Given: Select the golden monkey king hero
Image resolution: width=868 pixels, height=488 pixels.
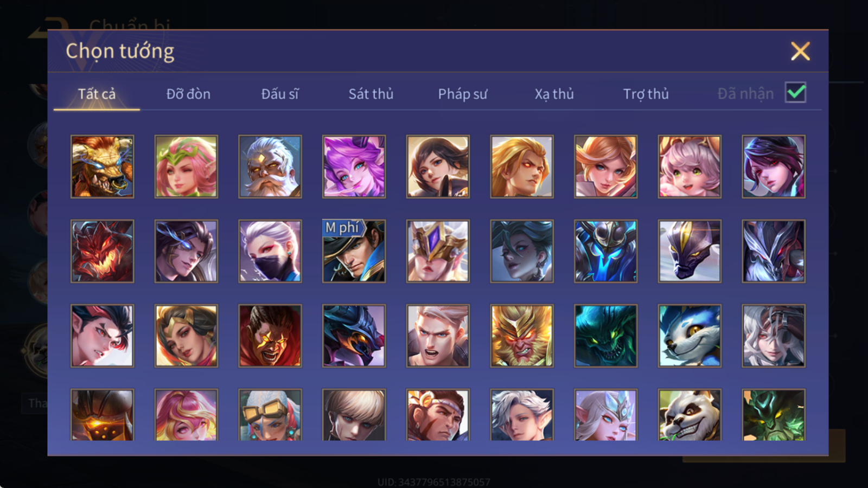Looking at the screenshot, I should [522, 336].
